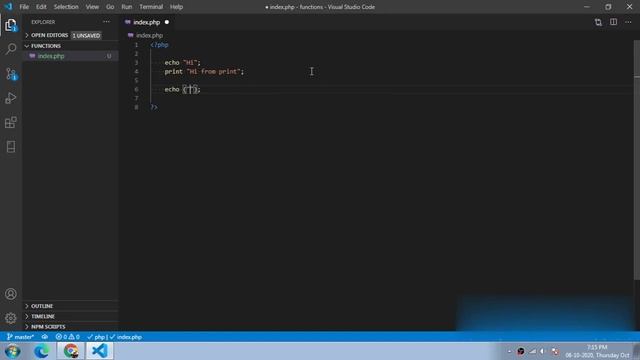
Task: Click the Windows Start button
Action: tap(13, 351)
